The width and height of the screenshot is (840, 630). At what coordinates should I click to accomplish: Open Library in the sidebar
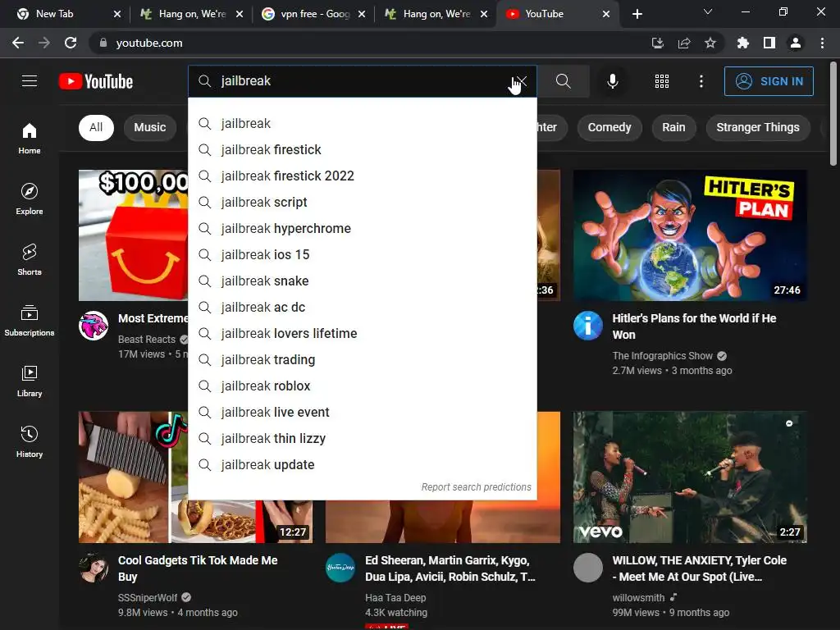(30, 381)
